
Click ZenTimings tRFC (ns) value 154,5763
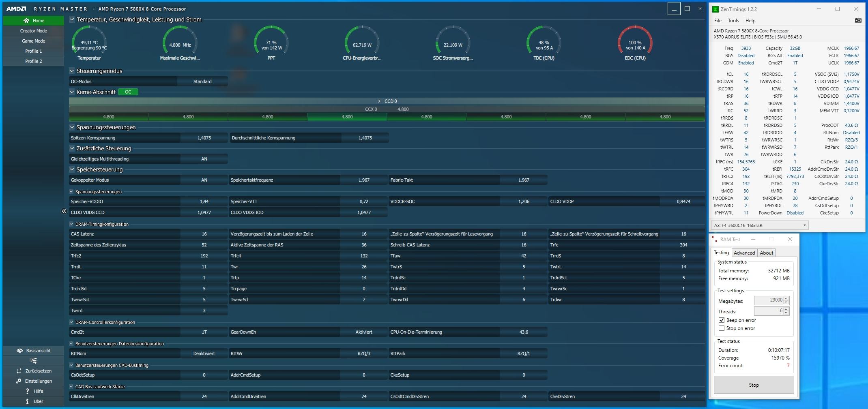pyautogui.click(x=746, y=162)
